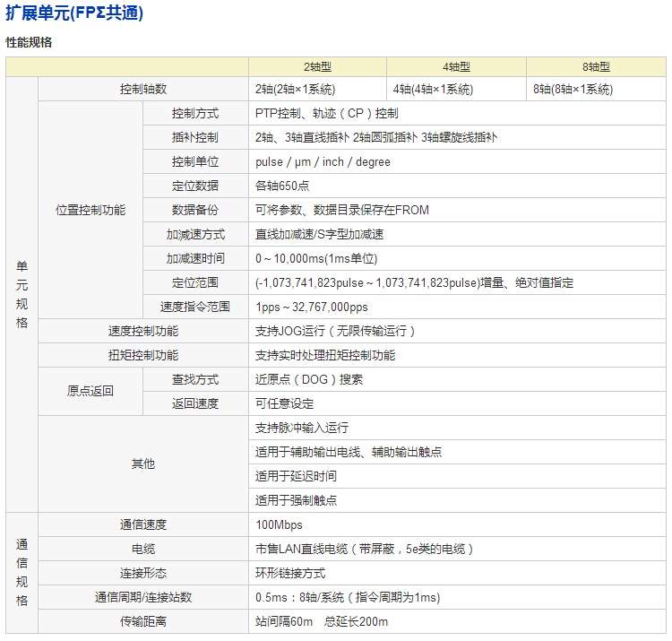Click the 传输距离 row label
This screenshot has width=672, height=641.
(x=143, y=622)
